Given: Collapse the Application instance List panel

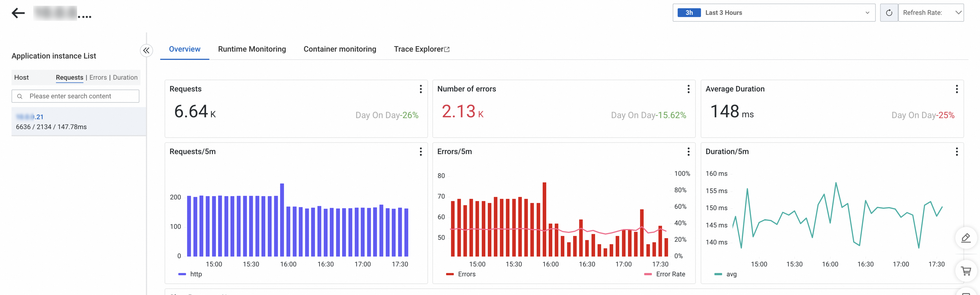Looking at the screenshot, I should pos(146,50).
